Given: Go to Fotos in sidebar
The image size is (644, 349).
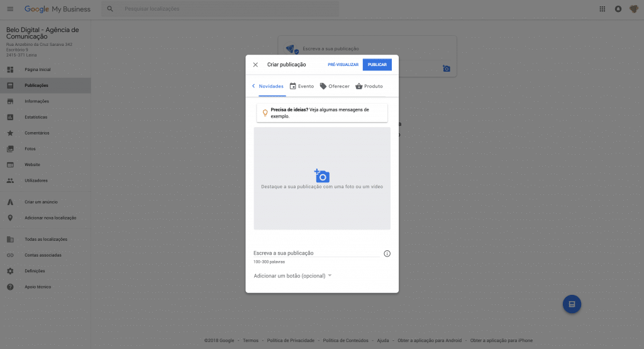Looking at the screenshot, I should [x=30, y=149].
